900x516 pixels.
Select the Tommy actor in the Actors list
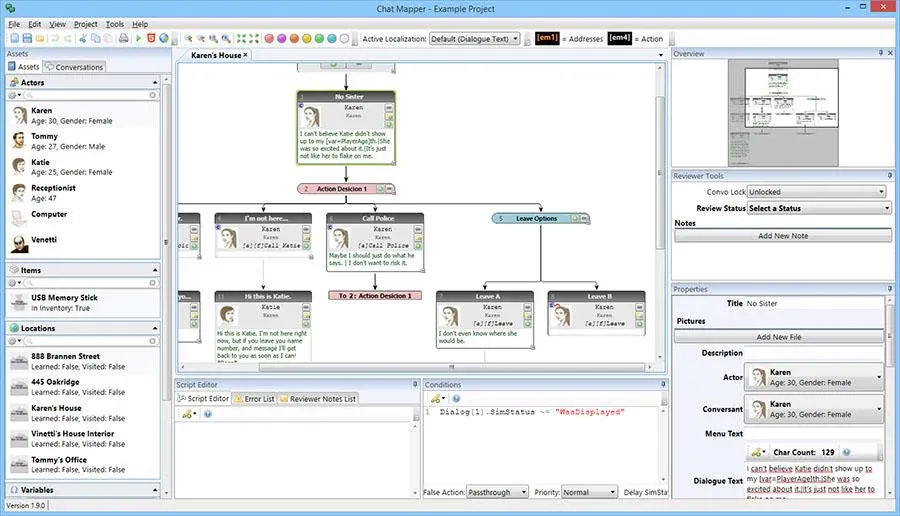tap(83, 141)
